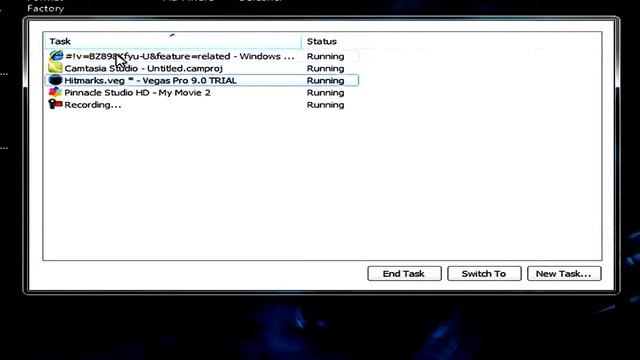Image resolution: width=640 pixels, height=360 pixels.
Task: Click Running status of Internet Explorer task
Action: click(325, 56)
